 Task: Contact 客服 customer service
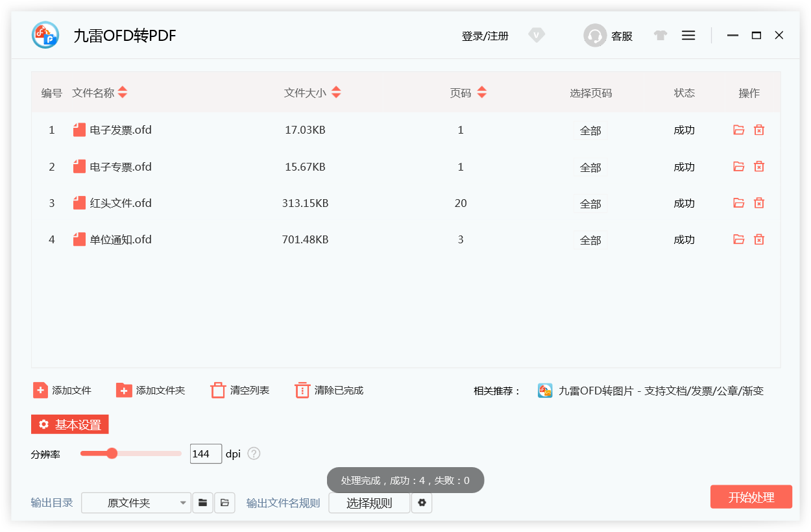click(608, 36)
